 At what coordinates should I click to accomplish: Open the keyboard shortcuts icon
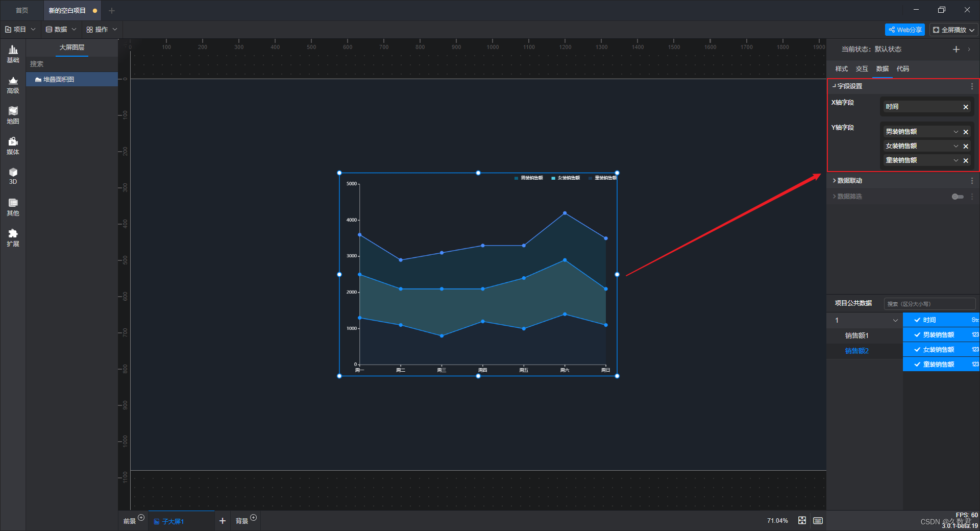818,520
